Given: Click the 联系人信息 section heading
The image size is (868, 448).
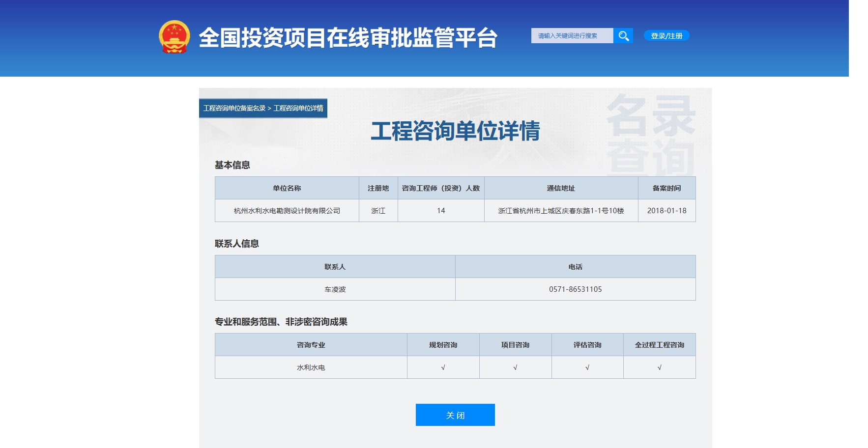Looking at the screenshot, I should point(237,244).
